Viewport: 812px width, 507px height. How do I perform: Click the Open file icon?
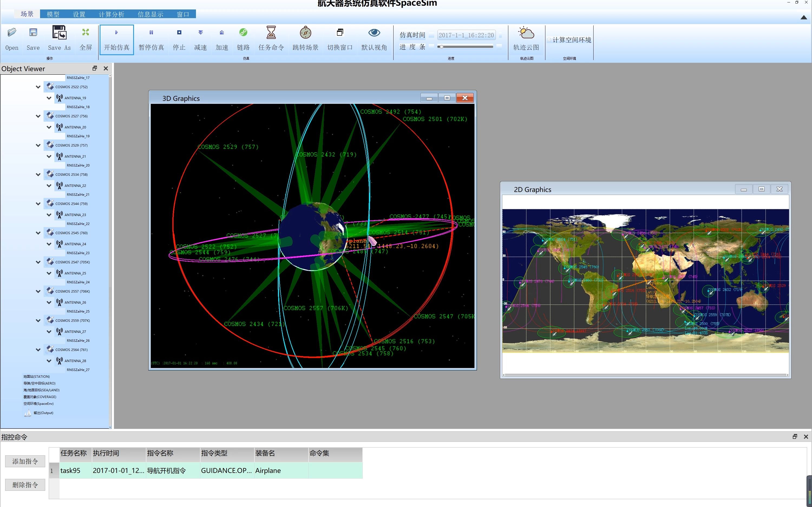[x=12, y=32]
